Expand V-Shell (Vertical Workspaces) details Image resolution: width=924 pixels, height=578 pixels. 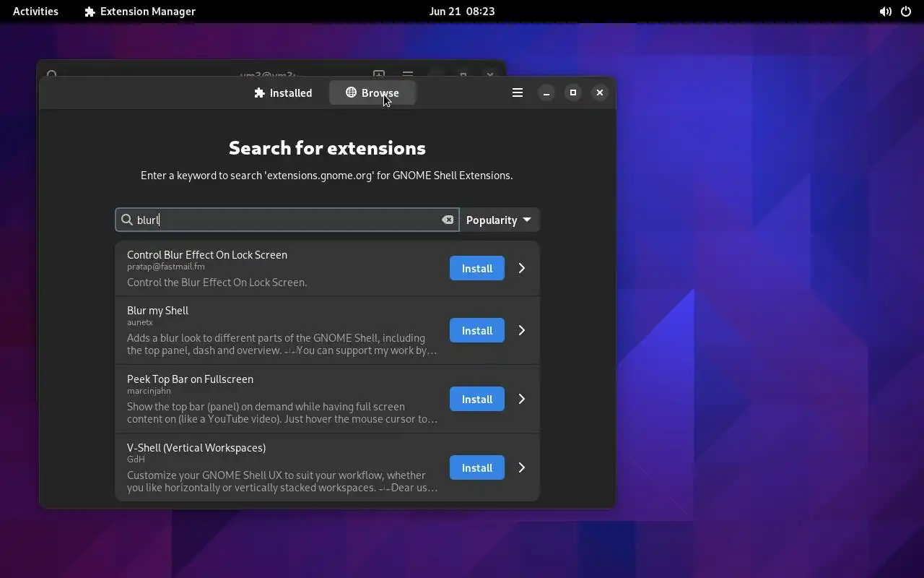coord(522,467)
